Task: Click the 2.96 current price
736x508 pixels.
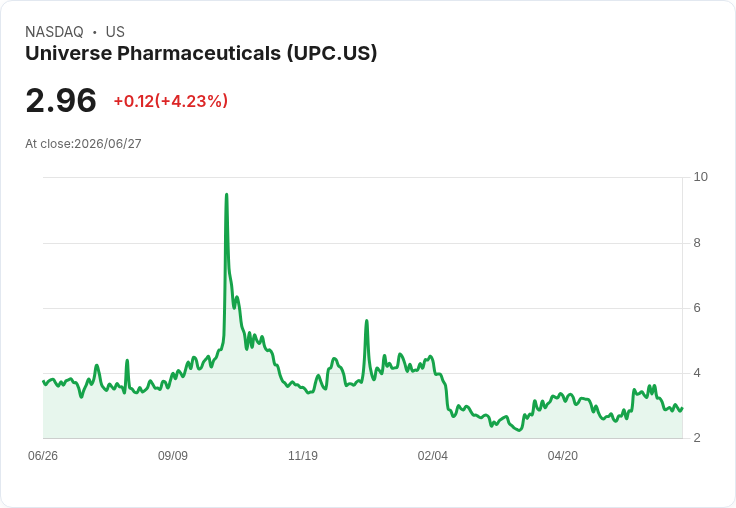Action: click(61, 100)
